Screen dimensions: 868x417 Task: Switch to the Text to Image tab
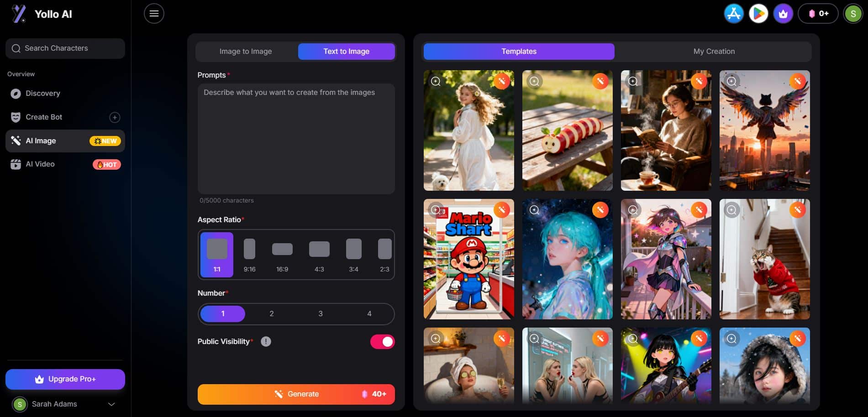coord(347,52)
